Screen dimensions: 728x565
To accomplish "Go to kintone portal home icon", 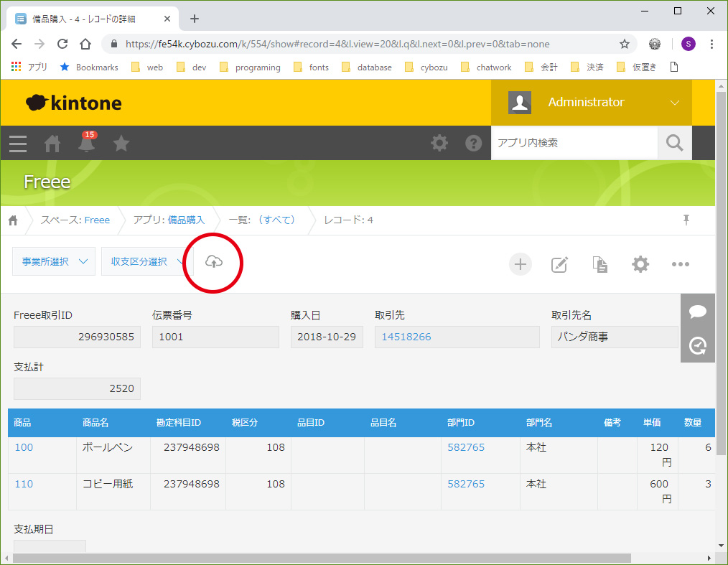I will [x=52, y=144].
